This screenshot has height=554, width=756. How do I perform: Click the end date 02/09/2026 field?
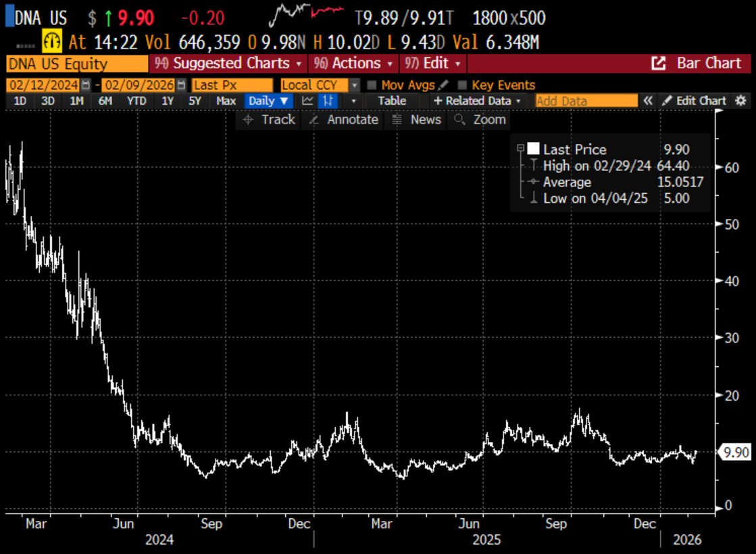point(139,85)
